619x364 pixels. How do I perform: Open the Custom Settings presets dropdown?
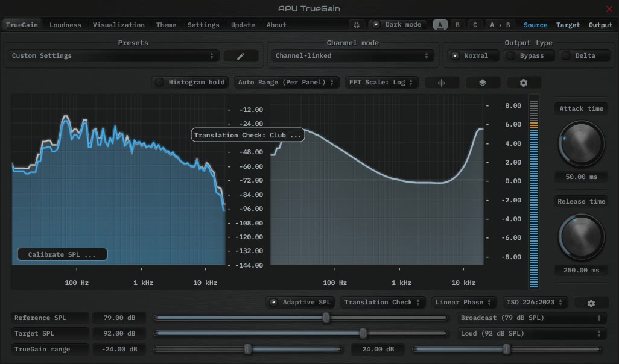click(x=113, y=56)
